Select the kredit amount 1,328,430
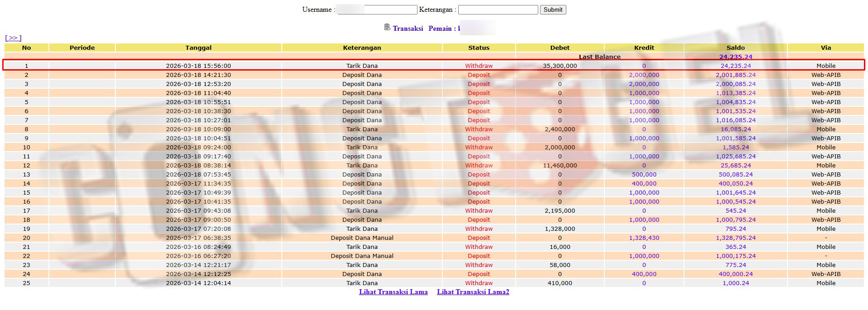Image resolution: width=868 pixels, height=310 pixels. click(644, 238)
